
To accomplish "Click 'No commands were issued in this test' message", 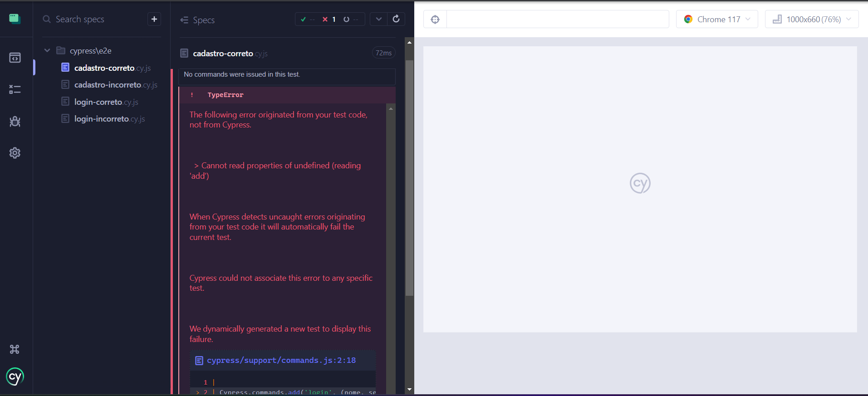I will (242, 74).
